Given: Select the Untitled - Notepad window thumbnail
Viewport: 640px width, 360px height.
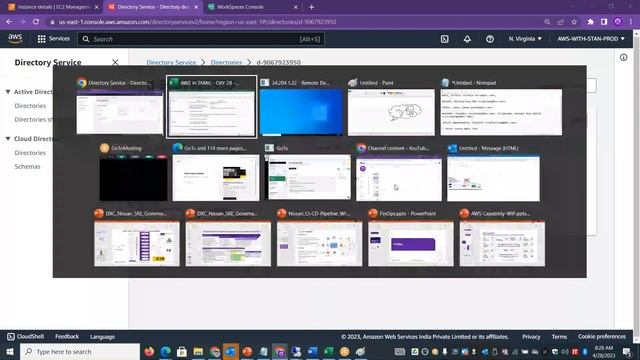Looking at the screenshot, I should tap(501, 107).
